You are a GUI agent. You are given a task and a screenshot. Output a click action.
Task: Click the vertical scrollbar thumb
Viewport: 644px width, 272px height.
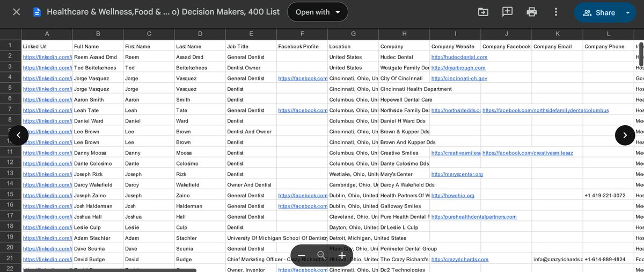tap(641, 54)
